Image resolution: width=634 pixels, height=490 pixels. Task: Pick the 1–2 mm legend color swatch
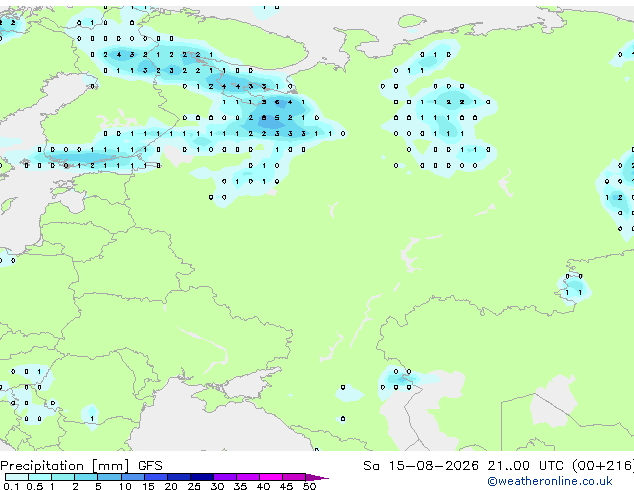click(63, 477)
